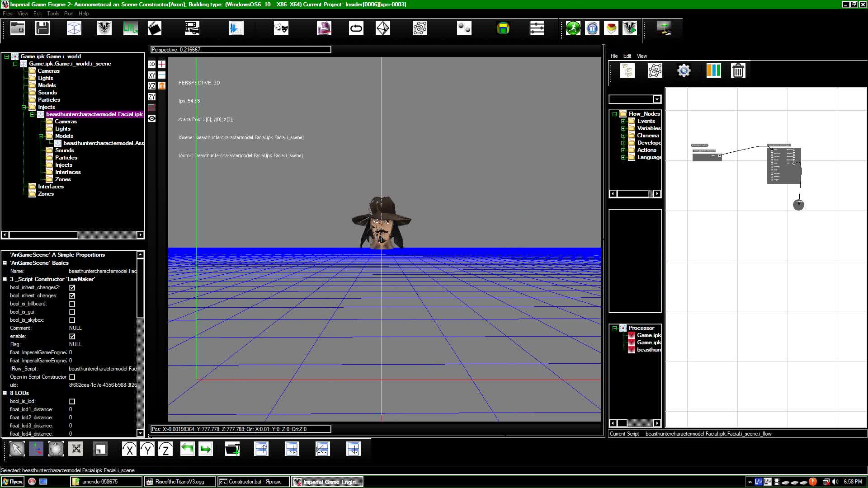The image size is (868, 488).
Task: Open the trash bin icon in node editor panel
Action: click(738, 70)
